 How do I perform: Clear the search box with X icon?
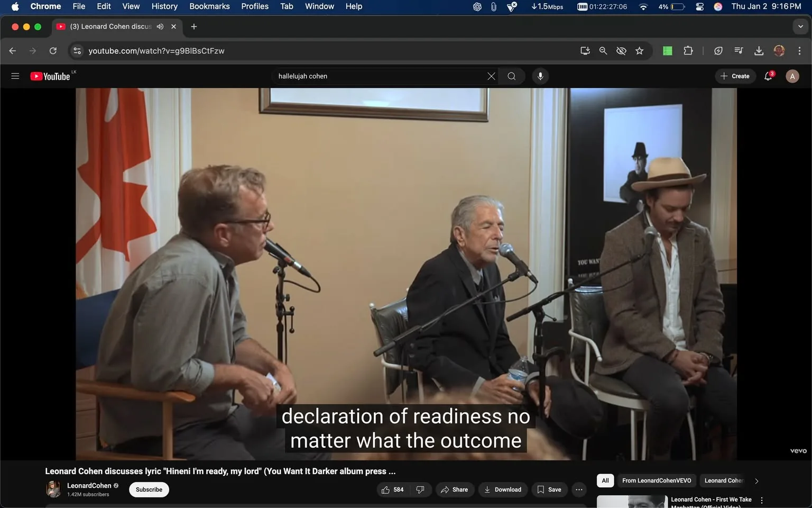491,76
